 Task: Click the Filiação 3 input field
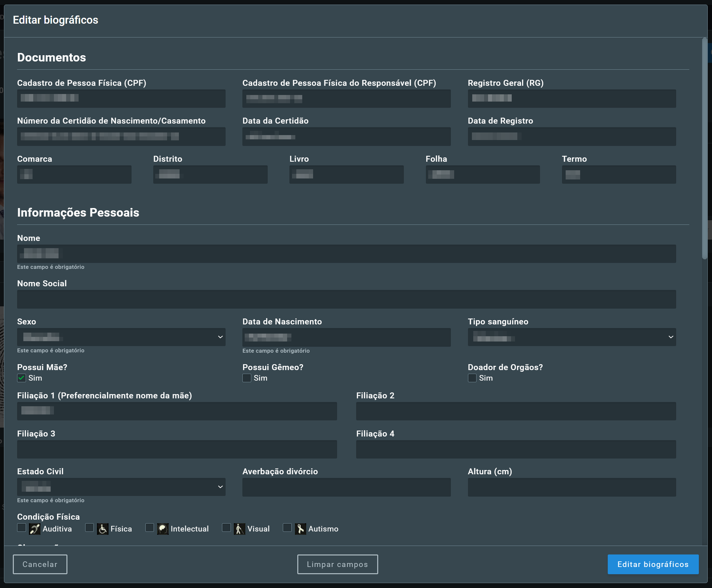177,450
